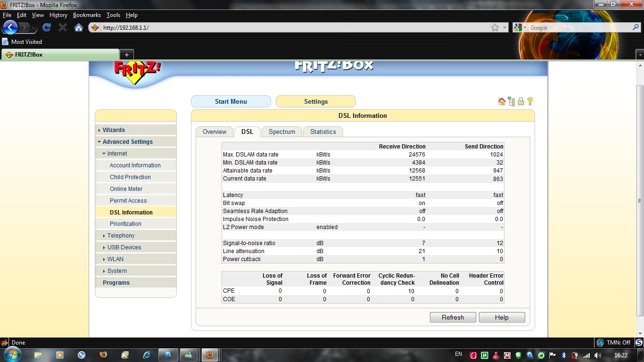Click the volume speaker tray icon
The width and height of the screenshot is (644, 362).
[598, 355]
